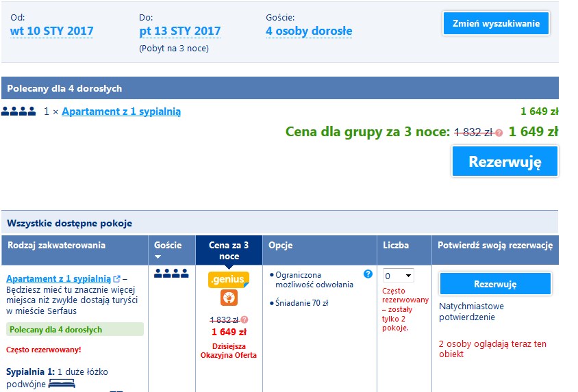The image size is (578, 392).
Task: Click Polecany dla 4 dorosłych blue header
Action: (x=280, y=88)
